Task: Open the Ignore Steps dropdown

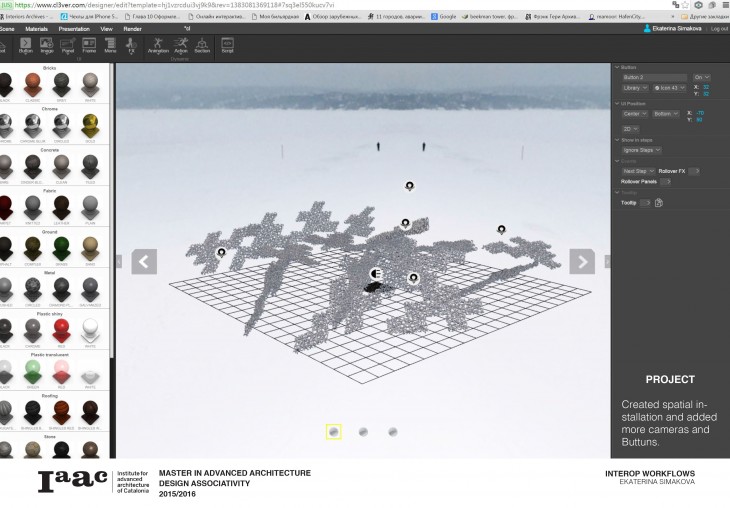Action: coord(641,150)
